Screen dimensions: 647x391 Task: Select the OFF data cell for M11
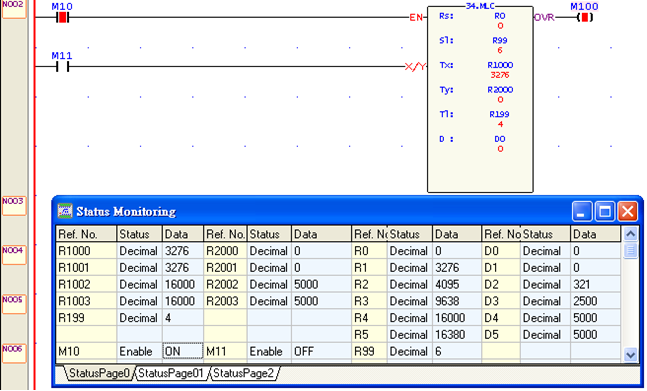click(321, 351)
